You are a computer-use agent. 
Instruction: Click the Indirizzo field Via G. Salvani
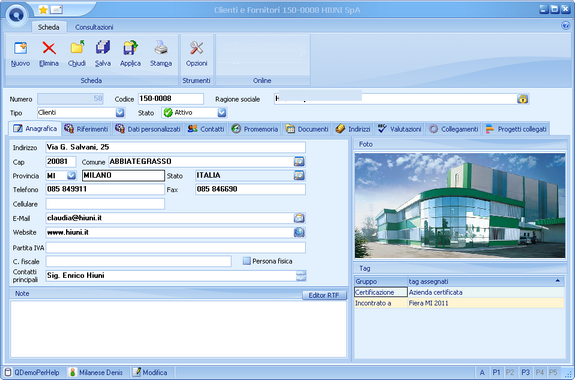click(x=175, y=147)
